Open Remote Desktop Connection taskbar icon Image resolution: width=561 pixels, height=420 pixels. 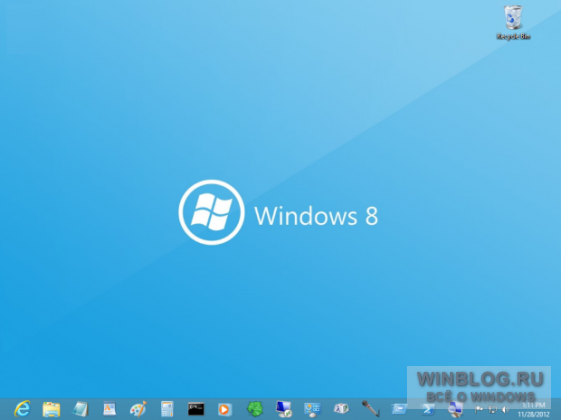click(284, 409)
